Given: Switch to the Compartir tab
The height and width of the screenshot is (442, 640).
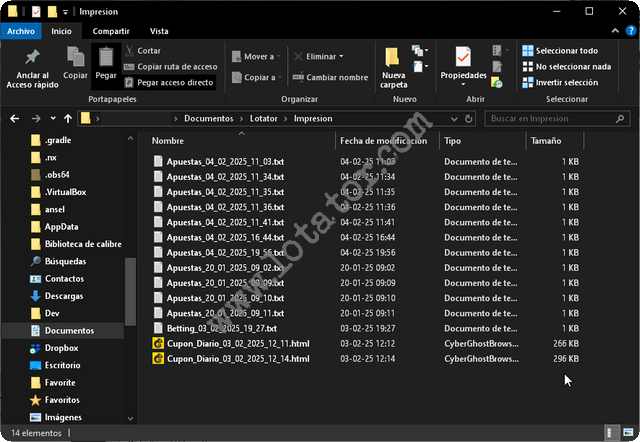Looking at the screenshot, I should pyautogui.click(x=103, y=31).
